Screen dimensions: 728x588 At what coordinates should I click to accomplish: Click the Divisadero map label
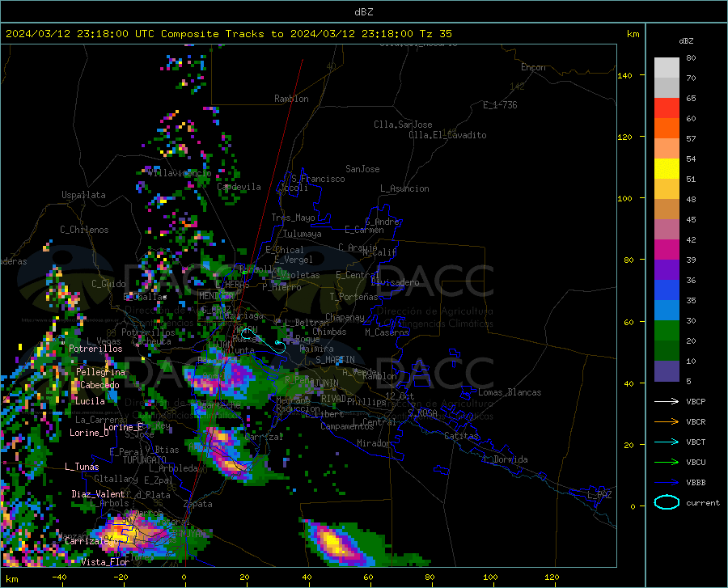395,282
